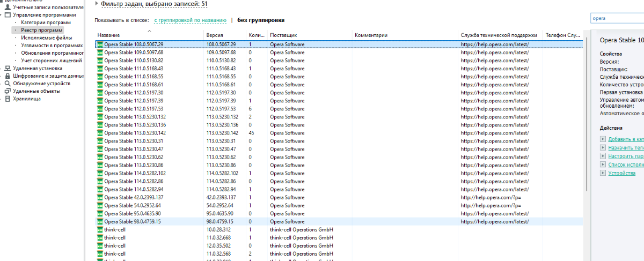Click the program list vertical scrollbar
Screen dimensions: 644x261
click(587, 115)
